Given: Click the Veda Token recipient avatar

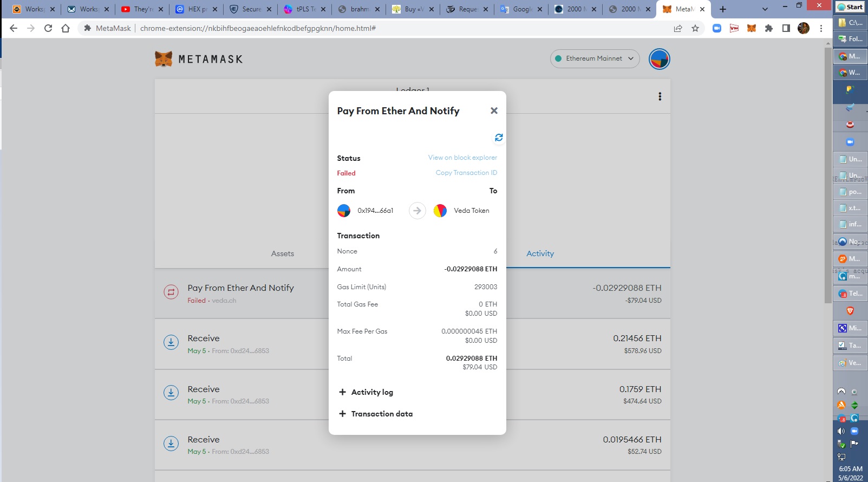Looking at the screenshot, I should pyautogui.click(x=440, y=211).
